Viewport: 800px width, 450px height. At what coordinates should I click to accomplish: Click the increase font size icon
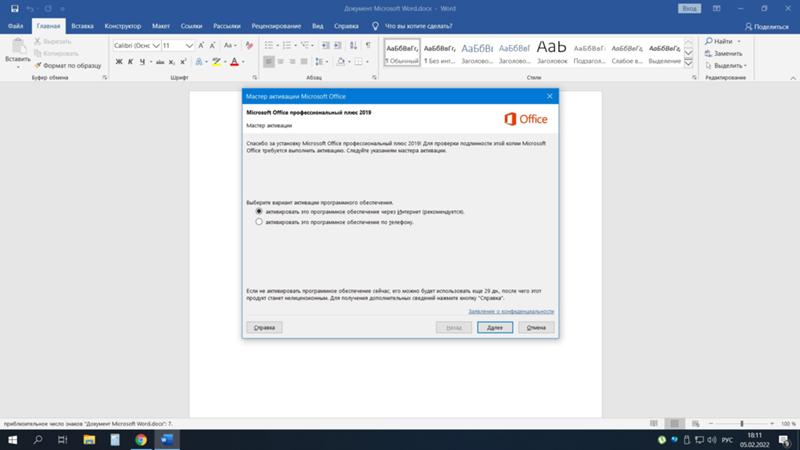pyautogui.click(x=202, y=45)
